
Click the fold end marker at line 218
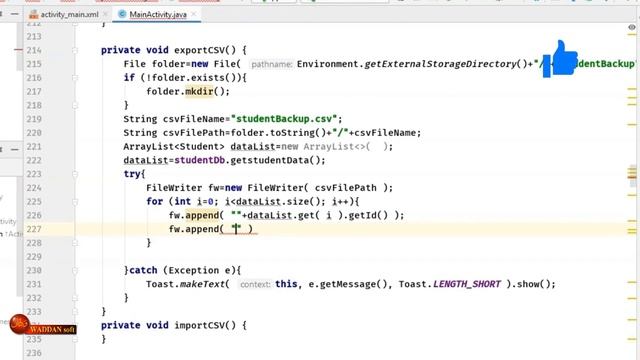[x=75, y=105]
